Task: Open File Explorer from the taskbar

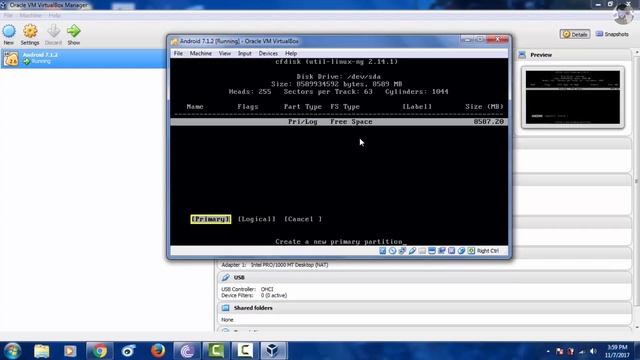Action: 42,351
